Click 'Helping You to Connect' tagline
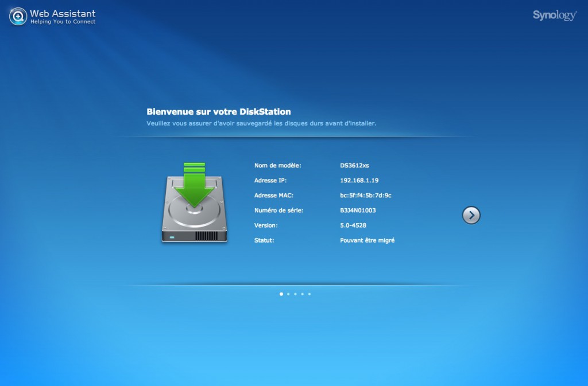The height and width of the screenshot is (386, 588). pyautogui.click(x=63, y=22)
